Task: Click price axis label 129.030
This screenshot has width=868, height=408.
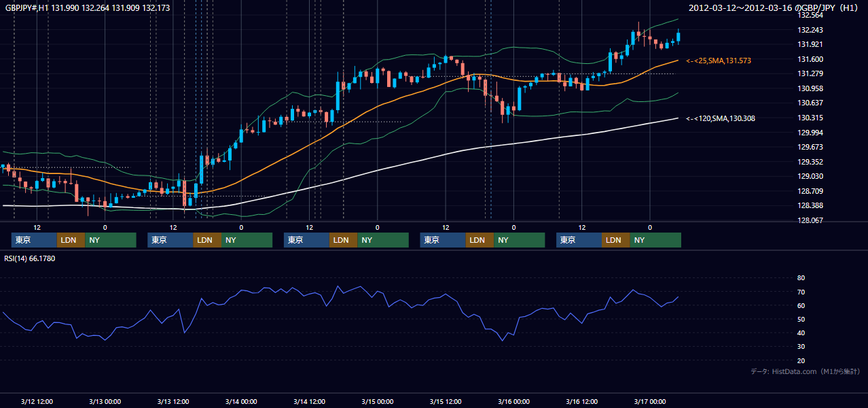Action: click(810, 176)
